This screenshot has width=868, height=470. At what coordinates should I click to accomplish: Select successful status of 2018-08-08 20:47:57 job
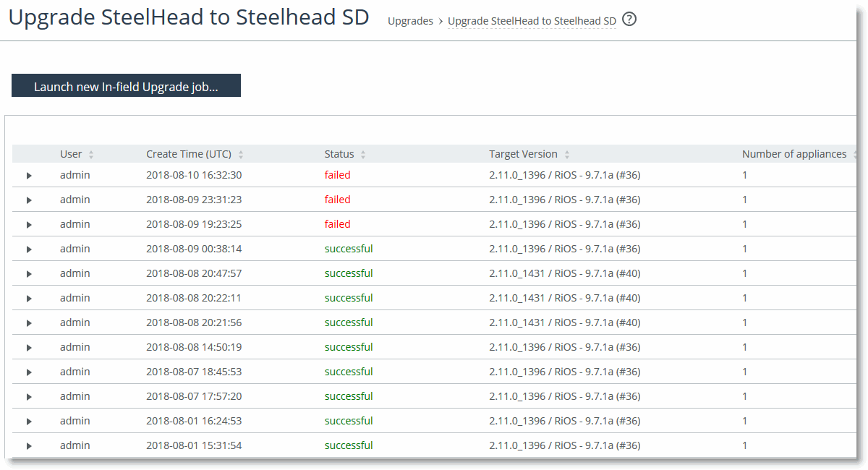pos(349,273)
